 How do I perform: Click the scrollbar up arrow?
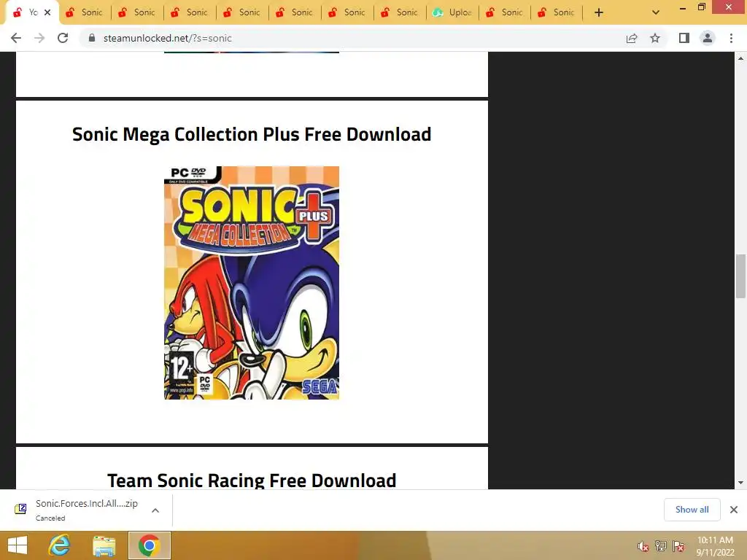(x=740, y=58)
